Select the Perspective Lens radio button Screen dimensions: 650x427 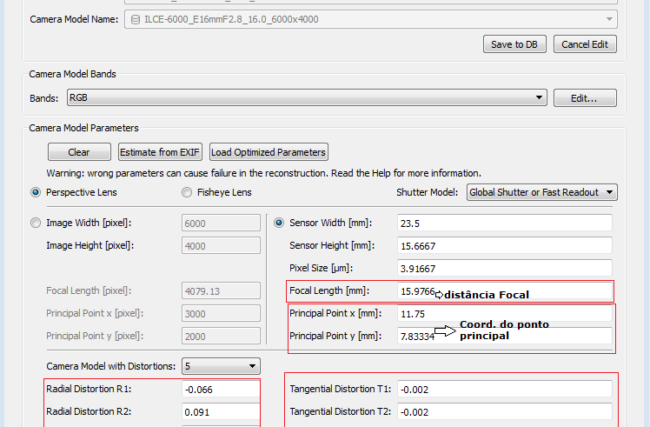point(36,192)
